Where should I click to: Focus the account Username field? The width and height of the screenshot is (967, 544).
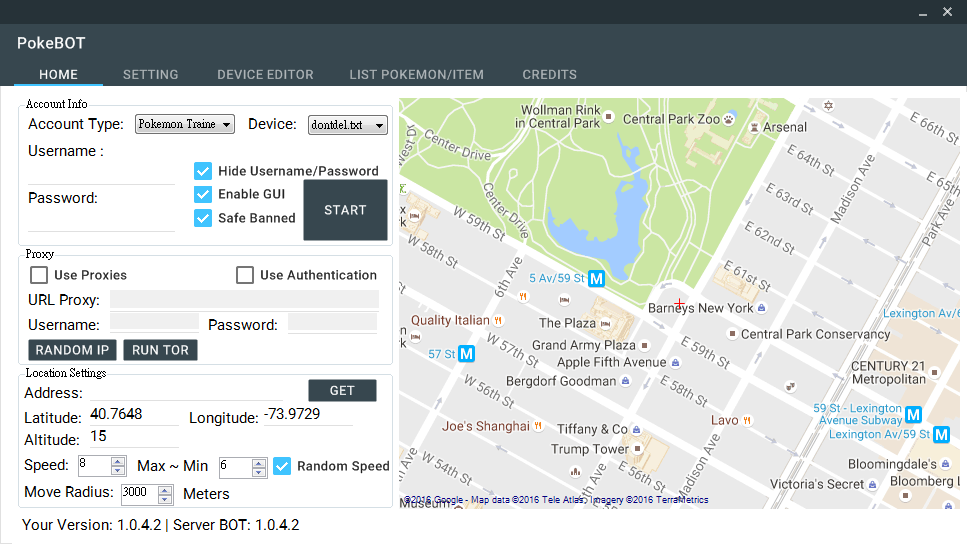pyautogui.click(x=102, y=174)
